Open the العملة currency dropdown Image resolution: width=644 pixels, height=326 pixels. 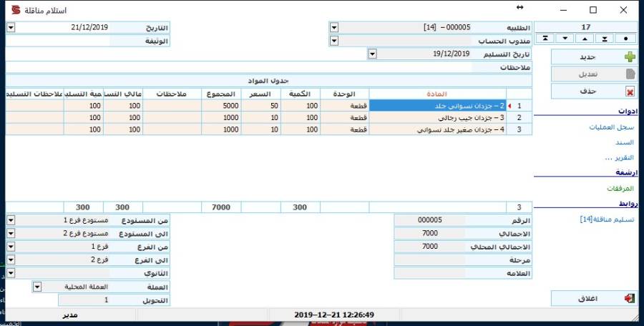[37, 287]
